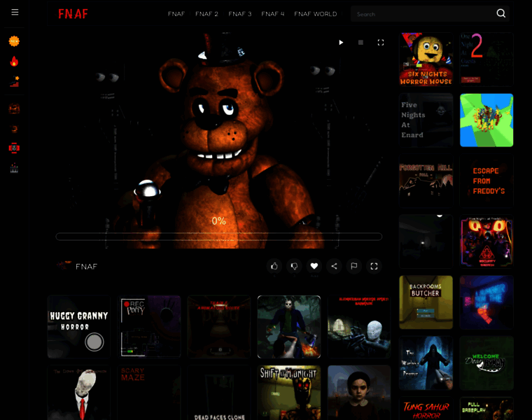The image size is (532, 420).
Task: Click the loading progress bar
Action: point(219,237)
